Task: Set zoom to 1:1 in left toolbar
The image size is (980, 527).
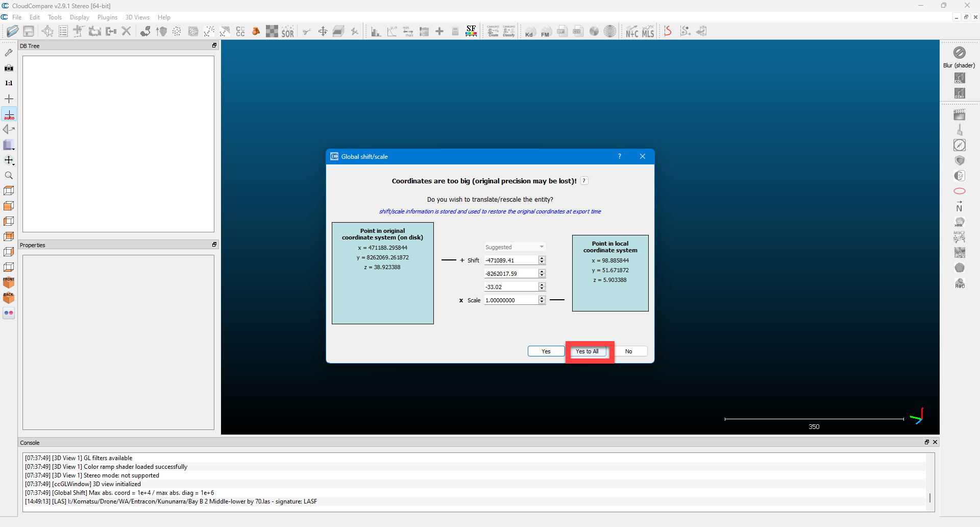Action: click(x=9, y=83)
